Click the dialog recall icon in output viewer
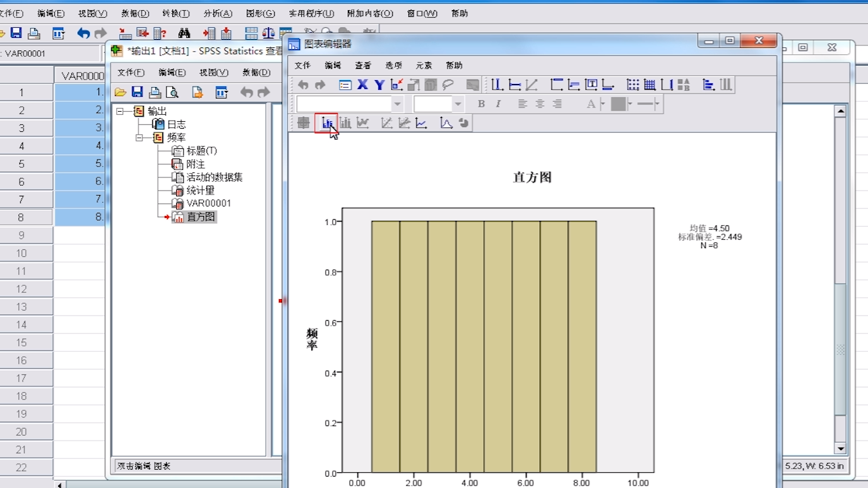 click(x=222, y=92)
